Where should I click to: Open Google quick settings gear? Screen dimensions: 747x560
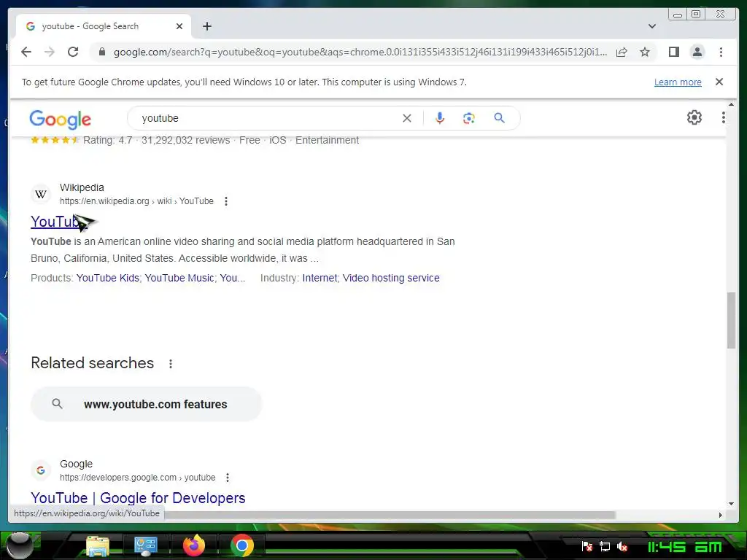694,117
